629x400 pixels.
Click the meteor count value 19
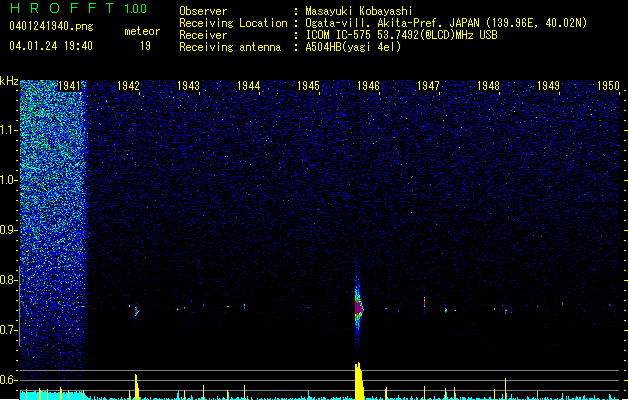[x=145, y=46]
